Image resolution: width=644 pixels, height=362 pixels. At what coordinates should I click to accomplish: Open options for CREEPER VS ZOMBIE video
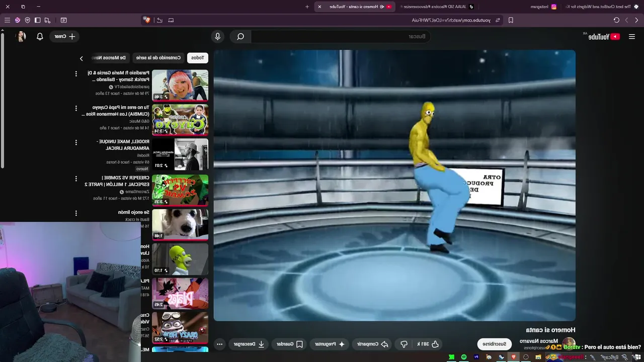(x=76, y=178)
